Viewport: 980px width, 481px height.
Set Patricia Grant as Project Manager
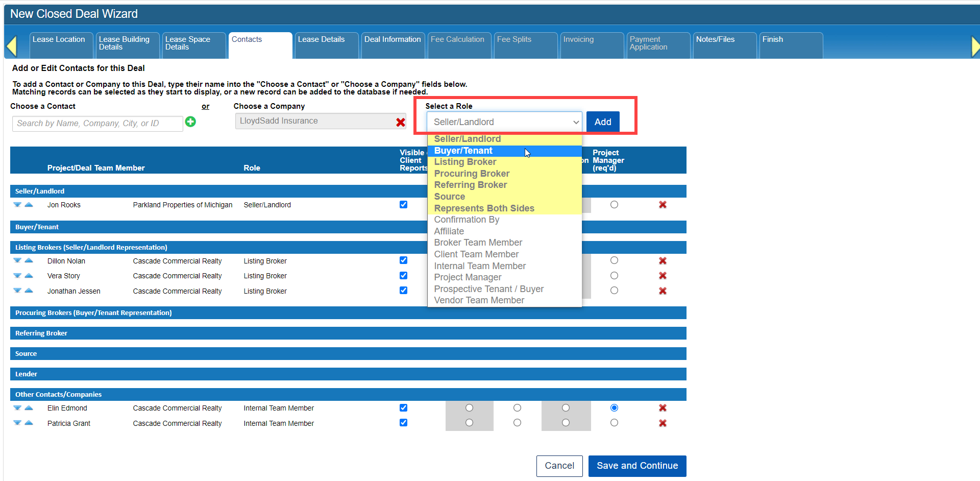tap(614, 423)
